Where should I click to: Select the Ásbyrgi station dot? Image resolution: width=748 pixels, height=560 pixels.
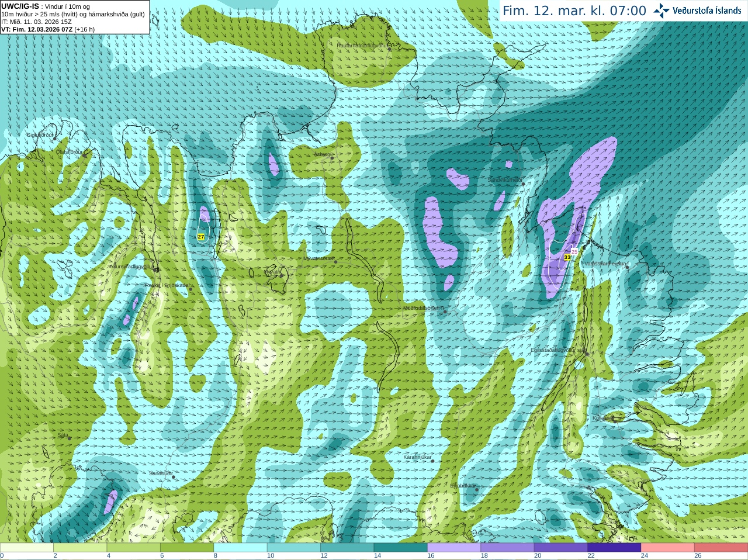332,158
